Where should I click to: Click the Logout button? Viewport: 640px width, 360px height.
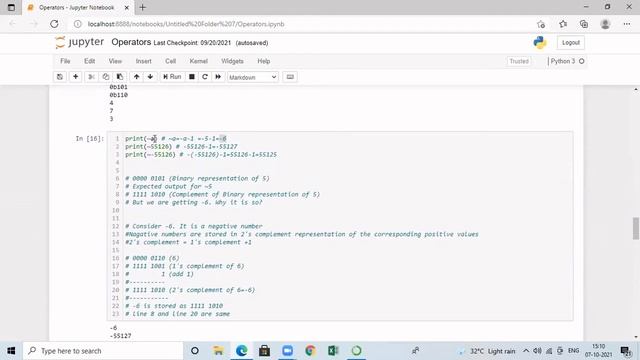click(x=571, y=42)
